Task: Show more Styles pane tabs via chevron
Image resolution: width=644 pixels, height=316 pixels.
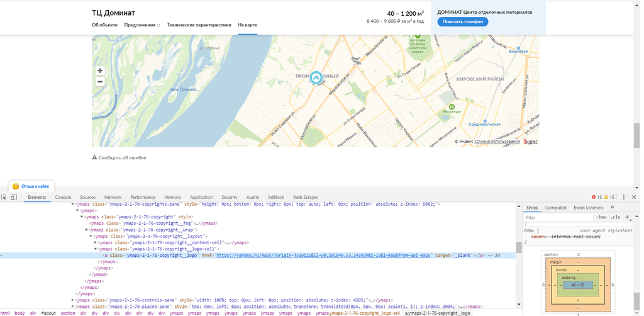Action: tap(612, 207)
